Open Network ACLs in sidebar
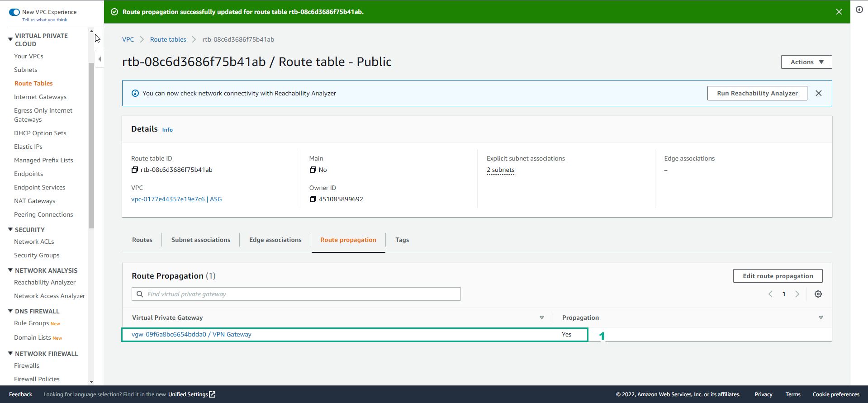868x403 pixels. [x=34, y=242]
